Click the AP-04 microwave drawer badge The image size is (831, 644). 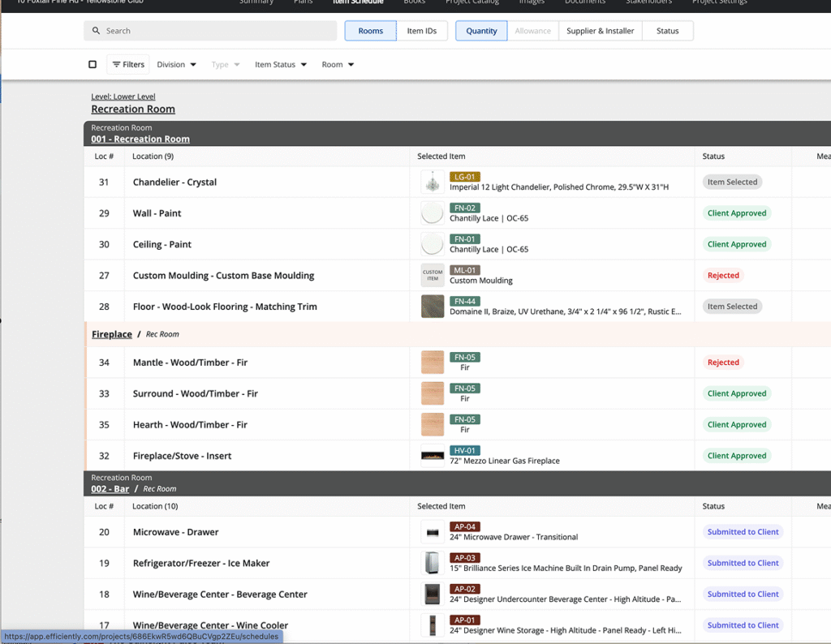[x=465, y=527]
